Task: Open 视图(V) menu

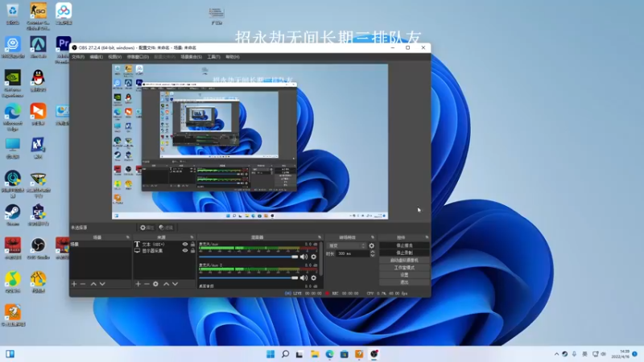Action: [x=114, y=56]
